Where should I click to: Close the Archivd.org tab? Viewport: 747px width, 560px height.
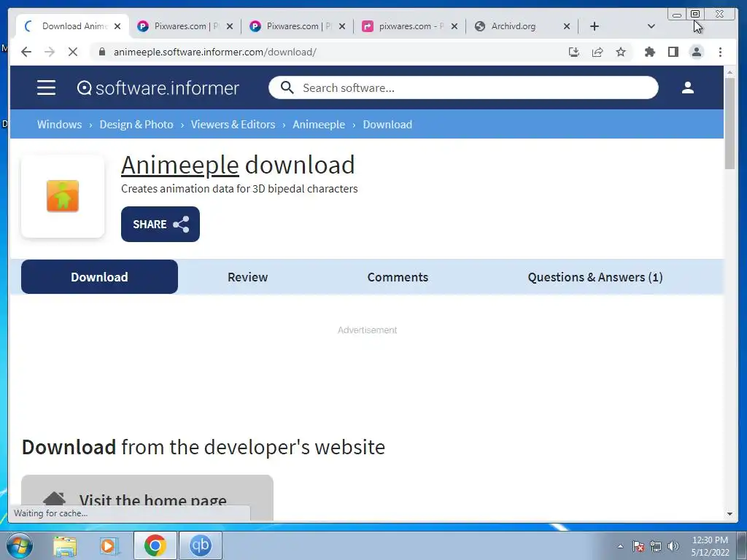coord(567,26)
